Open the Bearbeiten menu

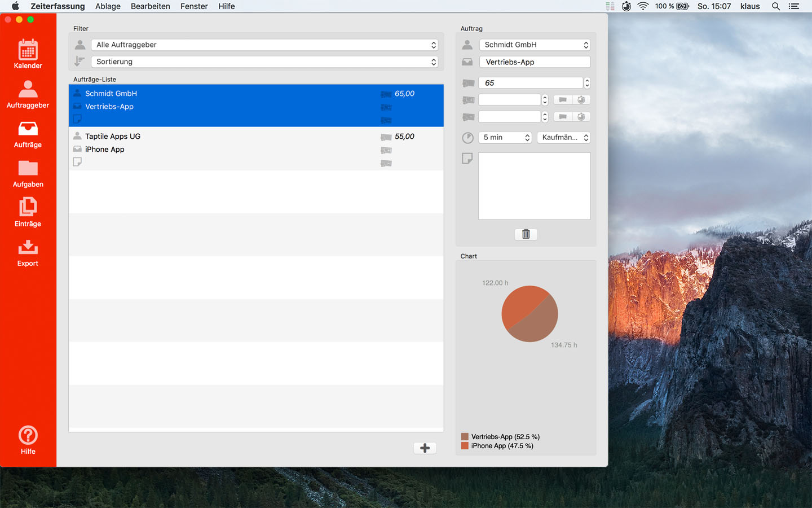151,6
